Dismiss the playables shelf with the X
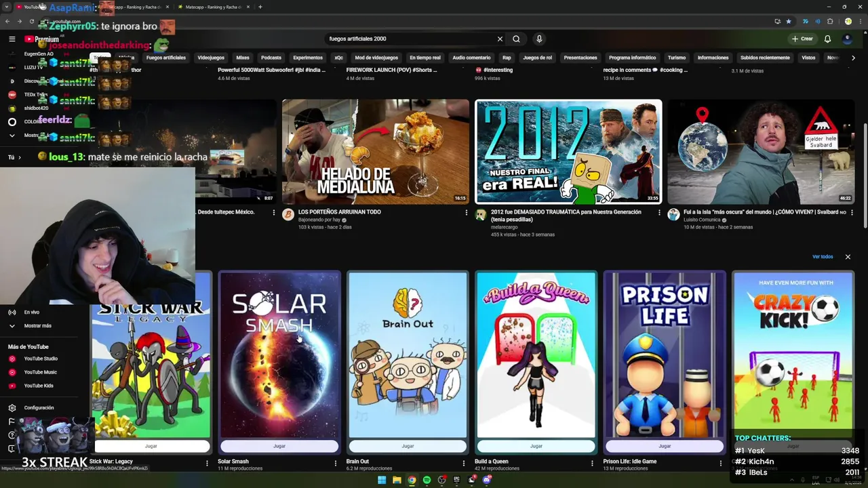 click(848, 257)
